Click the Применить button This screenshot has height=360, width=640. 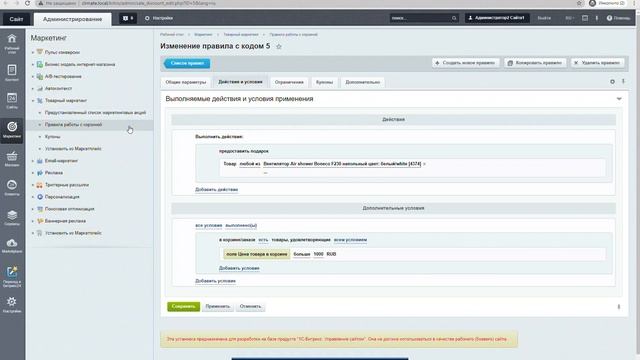(x=218, y=307)
